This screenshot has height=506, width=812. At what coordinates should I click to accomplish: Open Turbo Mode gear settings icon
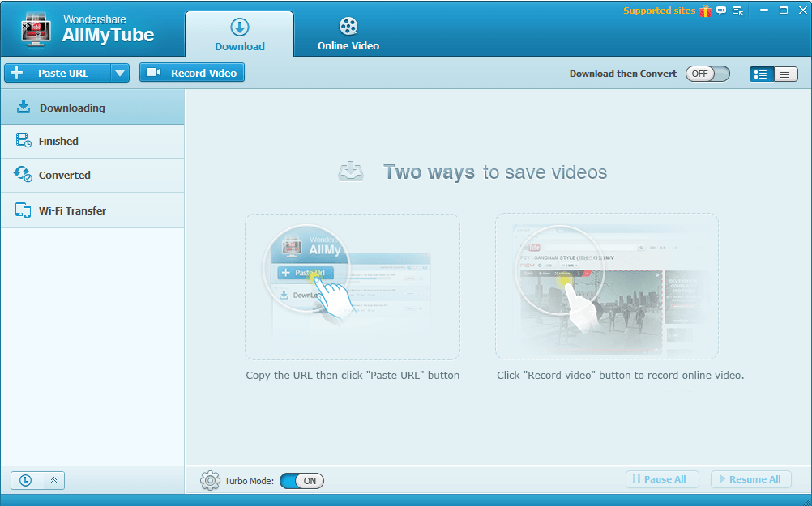pyautogui.click(x=210, y=481)
